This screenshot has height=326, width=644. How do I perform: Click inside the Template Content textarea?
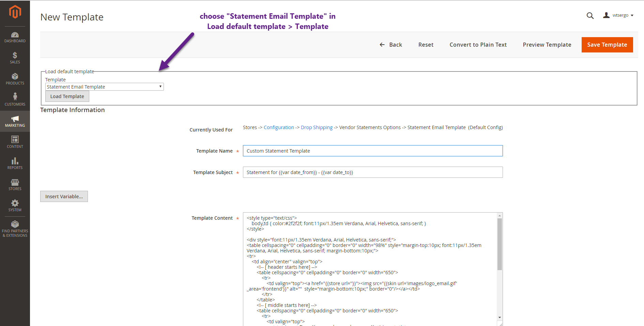point(370,269)
